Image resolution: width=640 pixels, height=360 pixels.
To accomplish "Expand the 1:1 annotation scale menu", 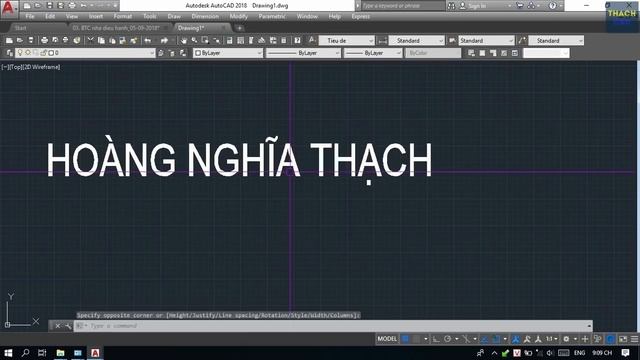I will 551,339.
